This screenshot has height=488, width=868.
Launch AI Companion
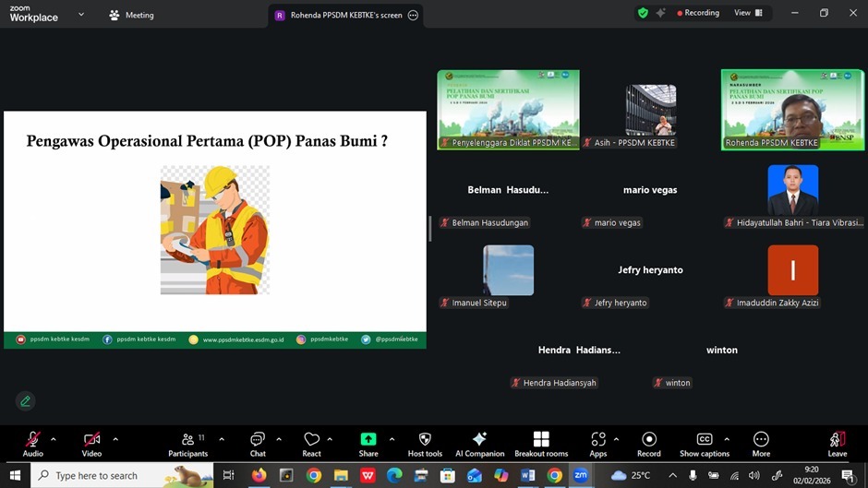479,440
